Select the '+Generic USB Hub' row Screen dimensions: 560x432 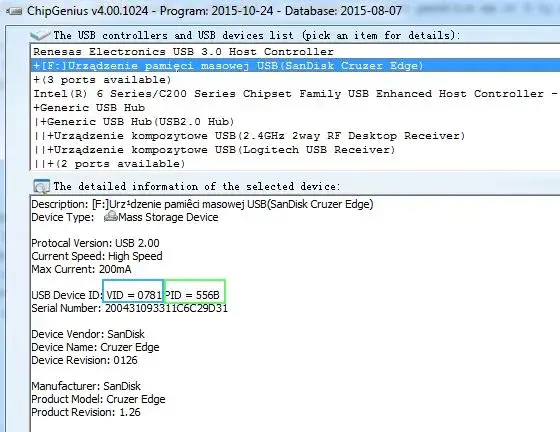(x=295, y=108)
